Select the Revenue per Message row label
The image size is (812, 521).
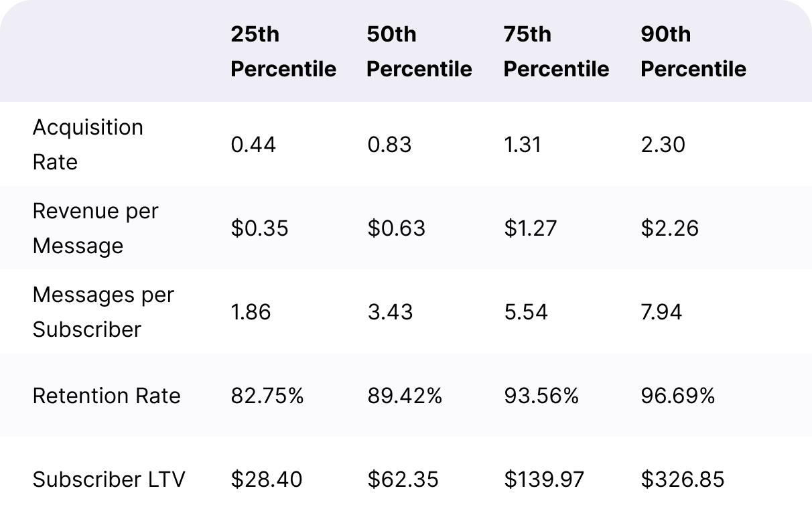click(x=95, y=228)
